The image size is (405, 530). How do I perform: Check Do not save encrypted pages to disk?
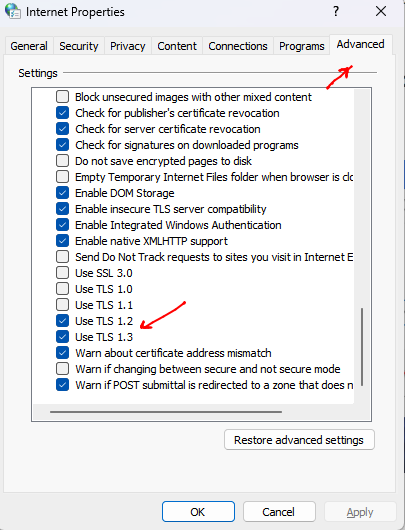tap(63, 161)
